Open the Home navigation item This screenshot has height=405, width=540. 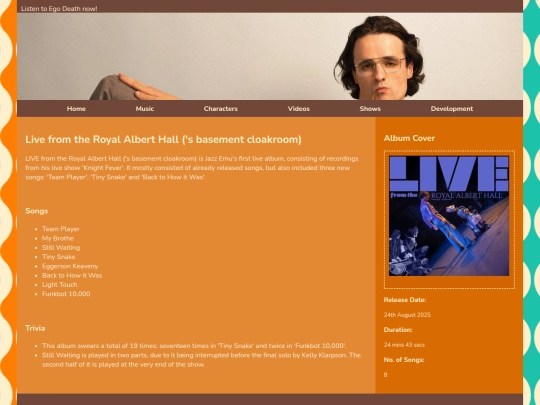(76, 109)
